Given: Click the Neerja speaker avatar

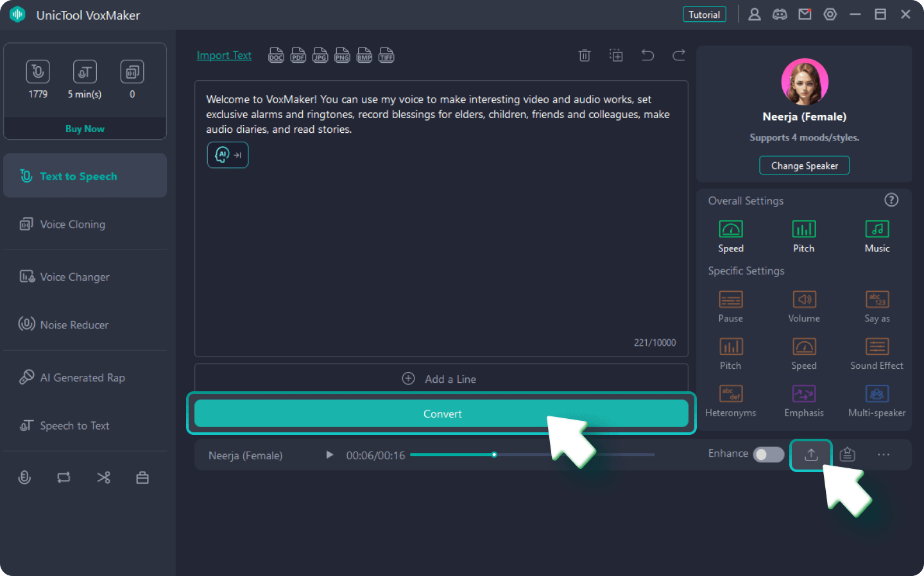Looking at the screenshot, I should pyautogui.click(x=805, y=81).
